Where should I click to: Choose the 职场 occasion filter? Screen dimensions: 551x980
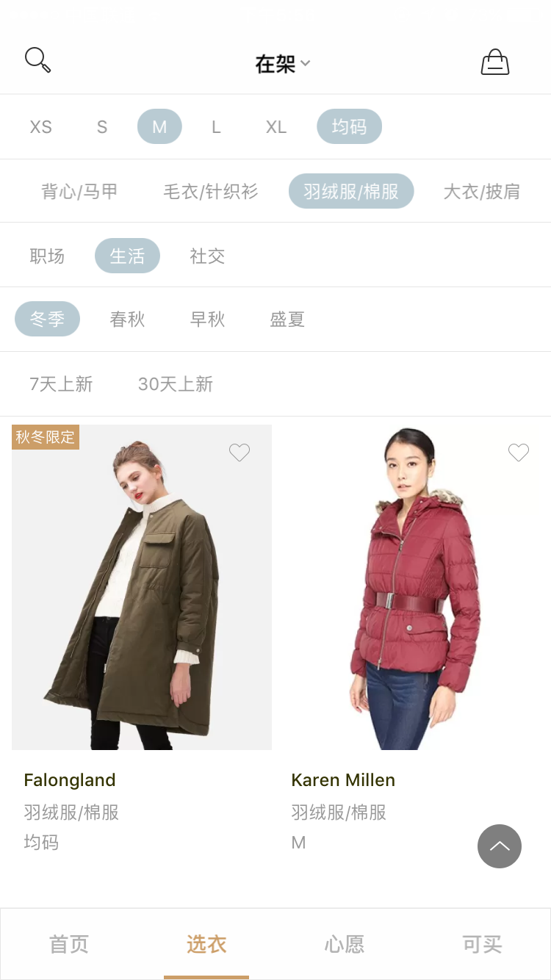point(47,256)
